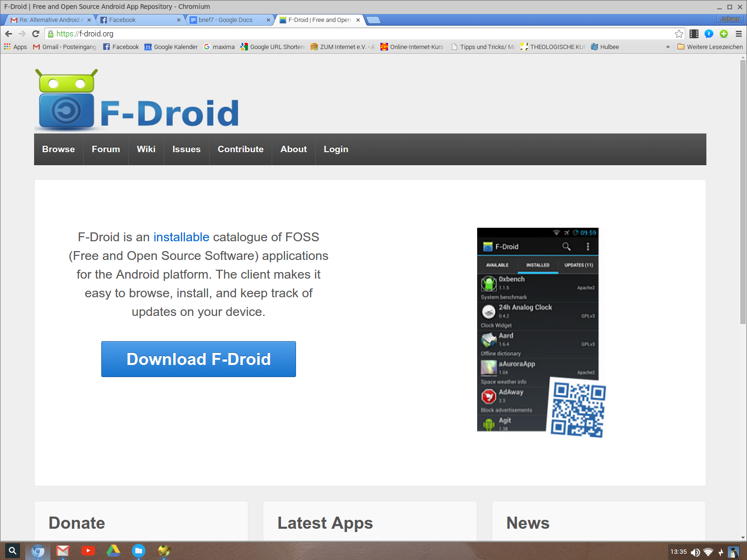
Task: Open the Files app from the shelf
Action: click(139, 551)
